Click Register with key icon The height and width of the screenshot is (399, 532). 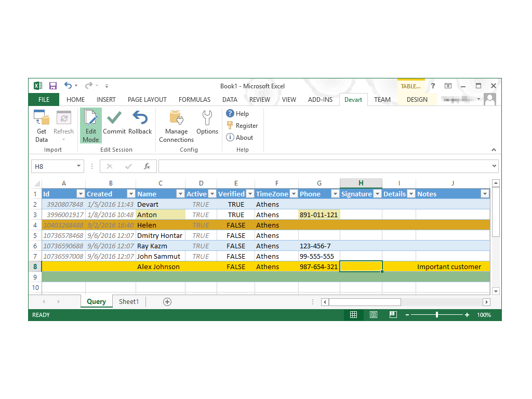[x=242, y=126]
